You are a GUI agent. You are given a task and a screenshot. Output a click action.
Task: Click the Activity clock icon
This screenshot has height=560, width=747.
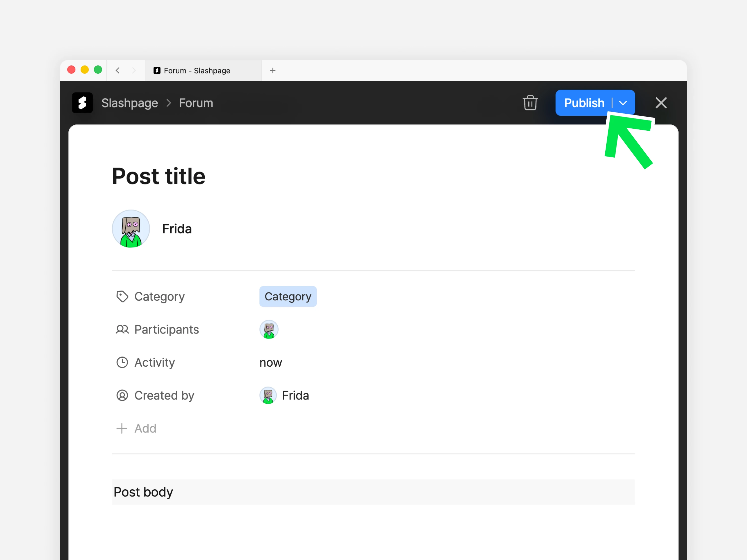coord(122,362)
